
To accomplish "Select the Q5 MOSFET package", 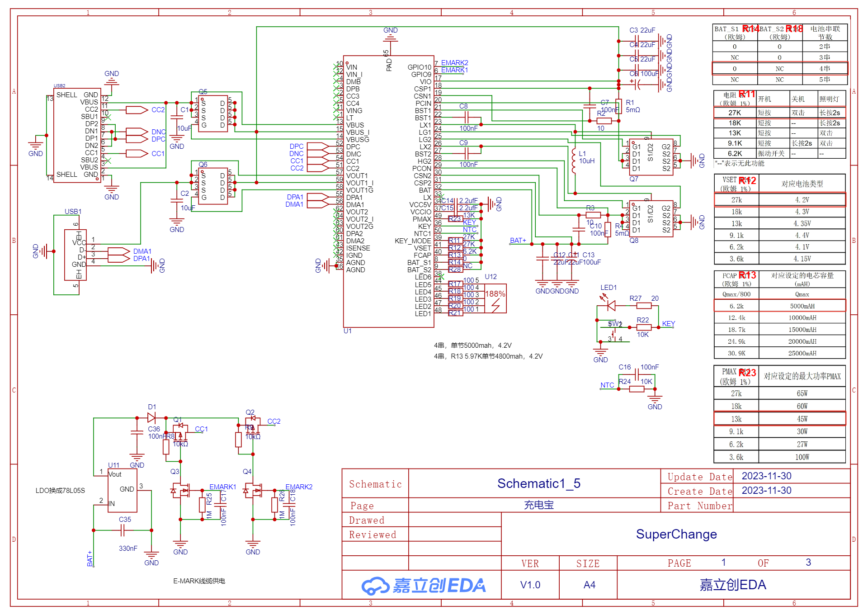I will coord(213,114).
